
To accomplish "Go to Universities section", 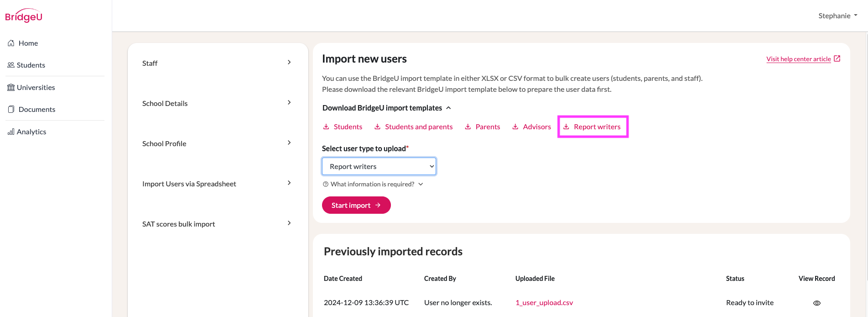I will click(36, 87).
